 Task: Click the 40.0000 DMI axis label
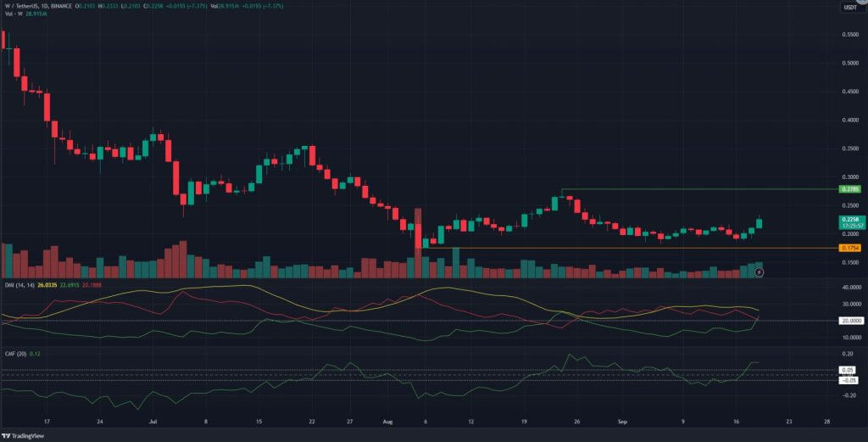coord(851,288)
